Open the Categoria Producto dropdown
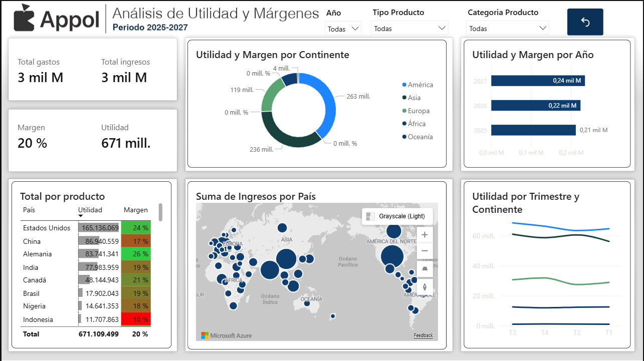Screen dimensions: 644x361 pos(507,28)
